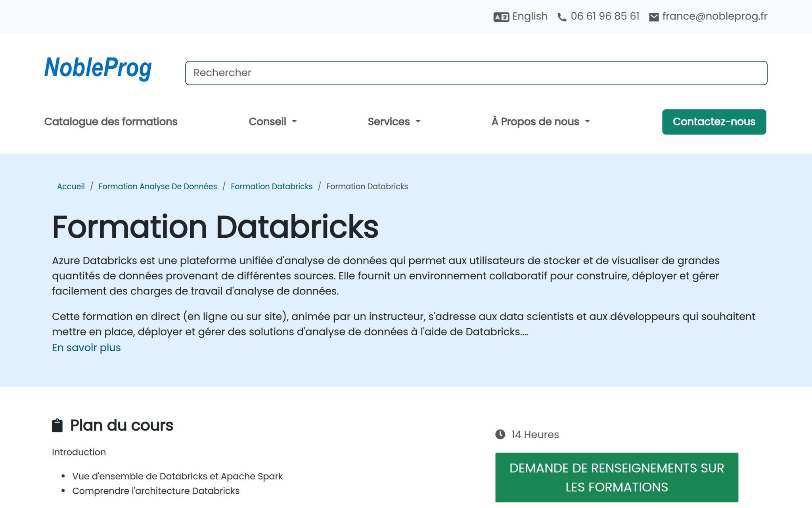The image size is (812, 508).
Task: Click 'Comprendre l'architecture Databricks' item
Action: (156, 491)
